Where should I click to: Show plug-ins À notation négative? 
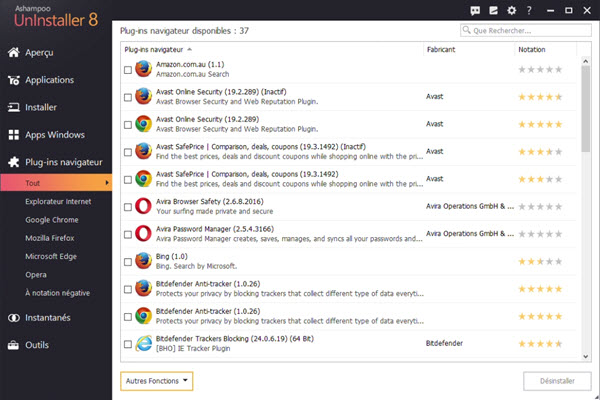[57, 293]
